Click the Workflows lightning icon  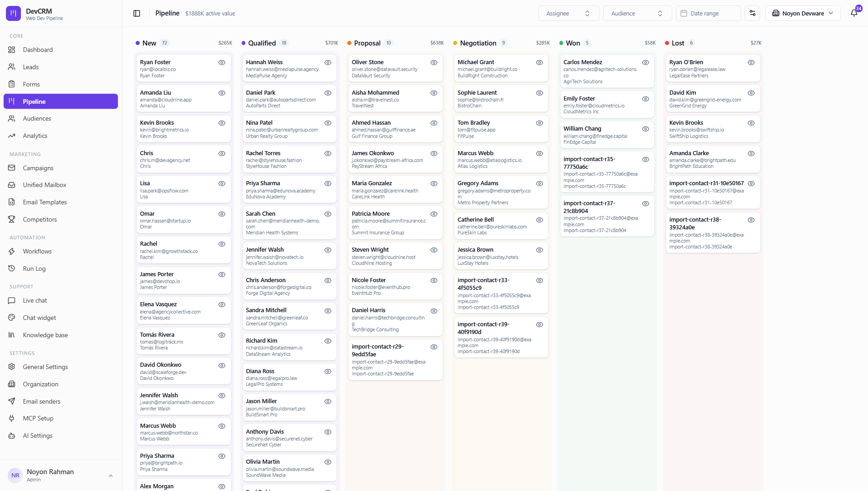(12, 251)
